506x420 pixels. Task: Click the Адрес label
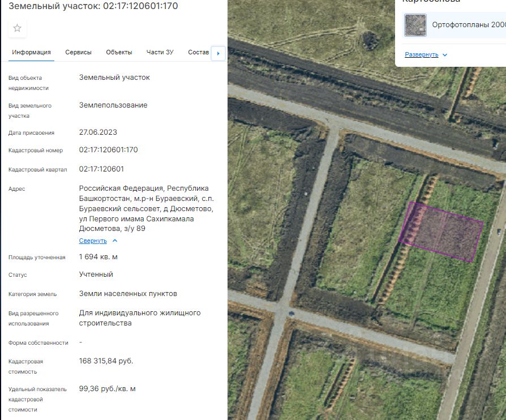pos(17,189)
